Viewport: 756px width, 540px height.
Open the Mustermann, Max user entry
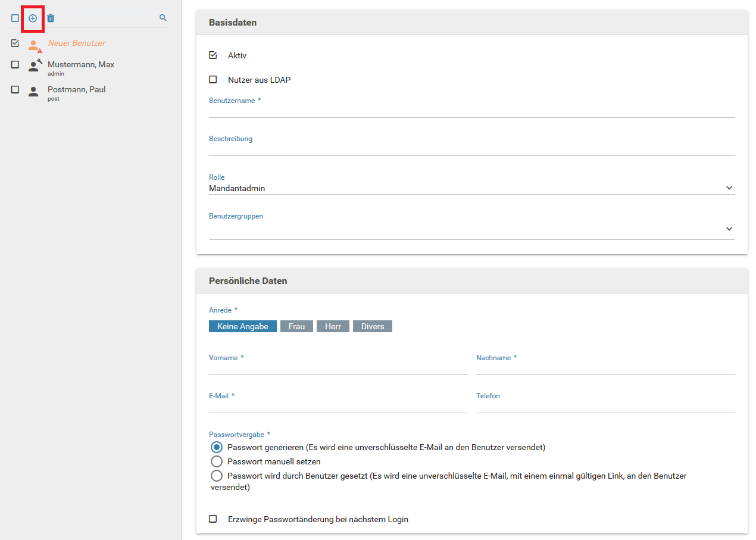coord(81,65)
